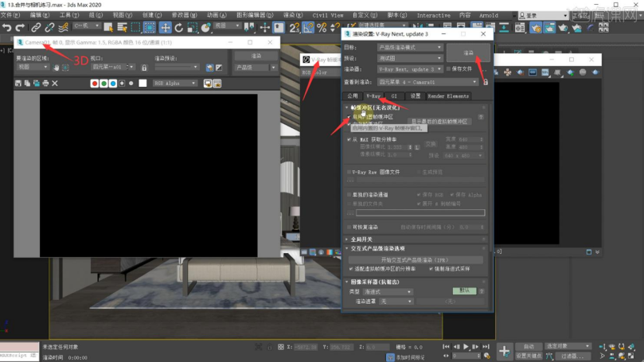Toggle the Percent Snap tool
This screenshot has width=644, height=362.
pyautogui.click(x=322, y=28)
